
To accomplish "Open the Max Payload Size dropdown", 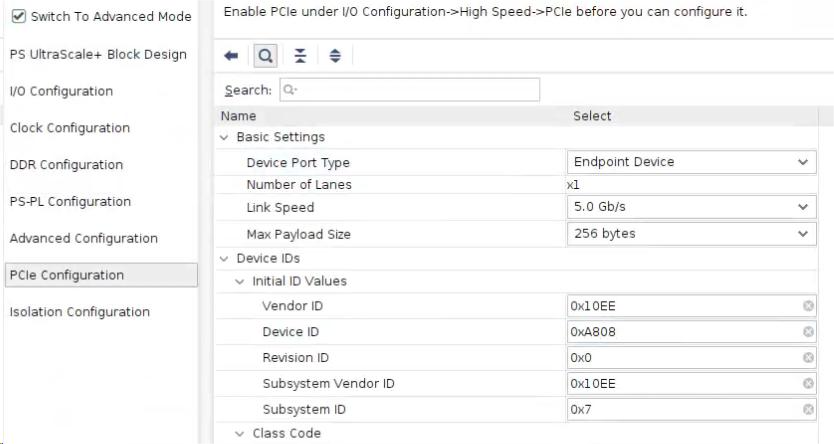I will coord(691,234).
